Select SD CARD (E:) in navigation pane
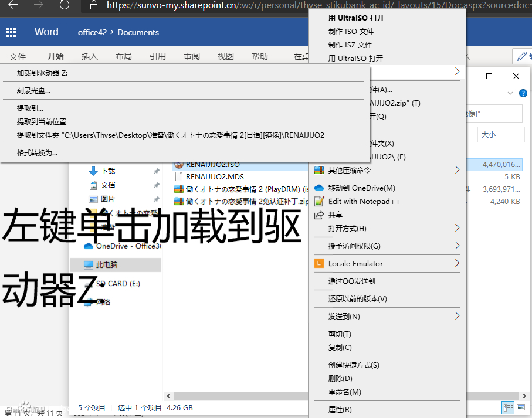Image resolution: width=532 pixels, height=418 pixels. pyautogui.click(x=118, y=283)
